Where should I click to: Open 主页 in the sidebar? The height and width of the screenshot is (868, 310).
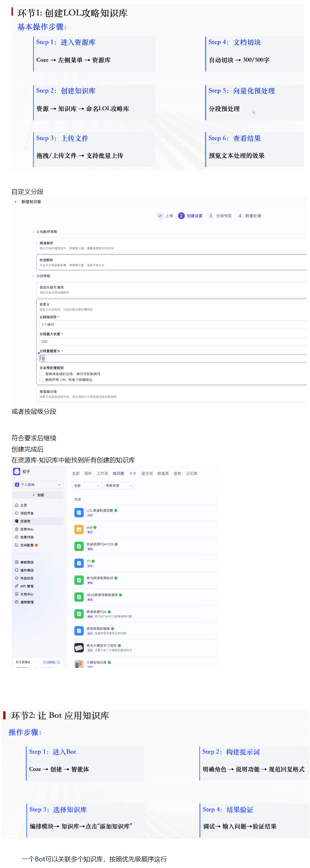tap(38, 505)
